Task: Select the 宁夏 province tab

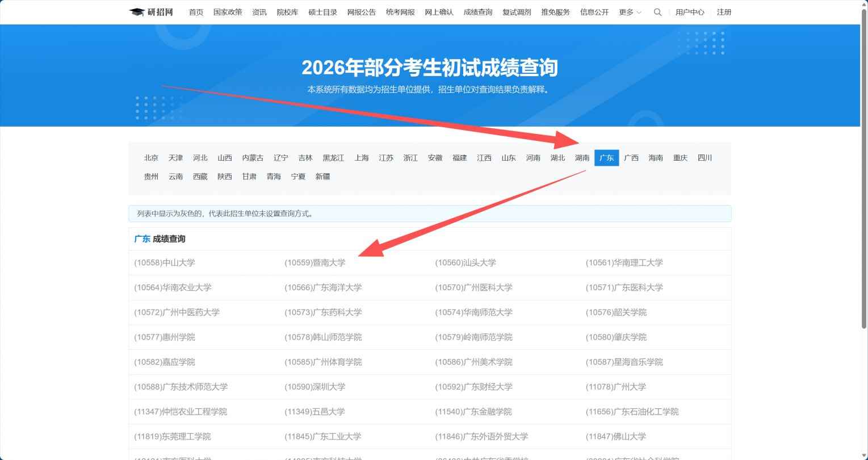Action: [298, 177]
